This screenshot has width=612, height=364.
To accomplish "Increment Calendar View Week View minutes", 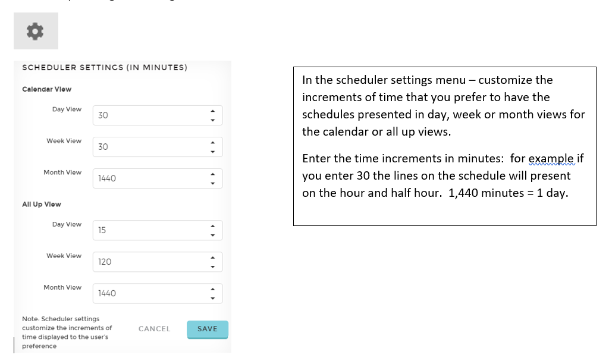I will 213,143.
